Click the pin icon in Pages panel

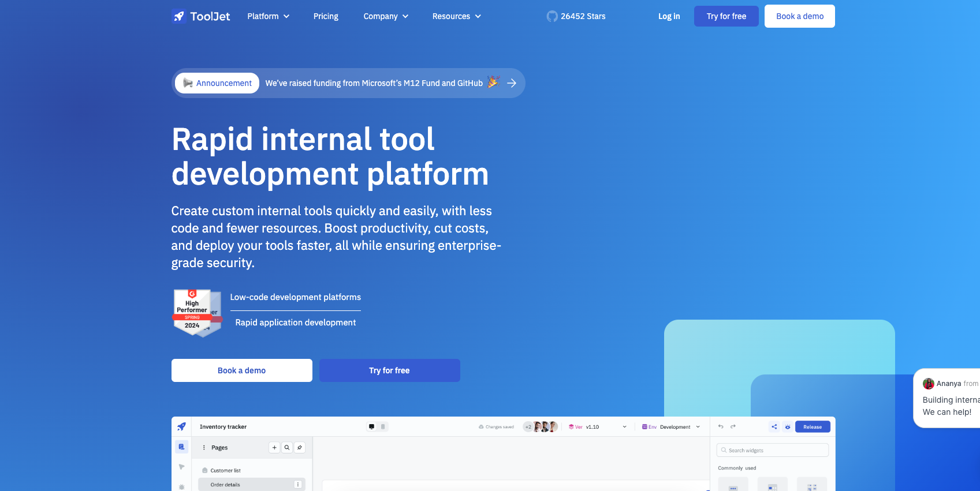[300, 448]
